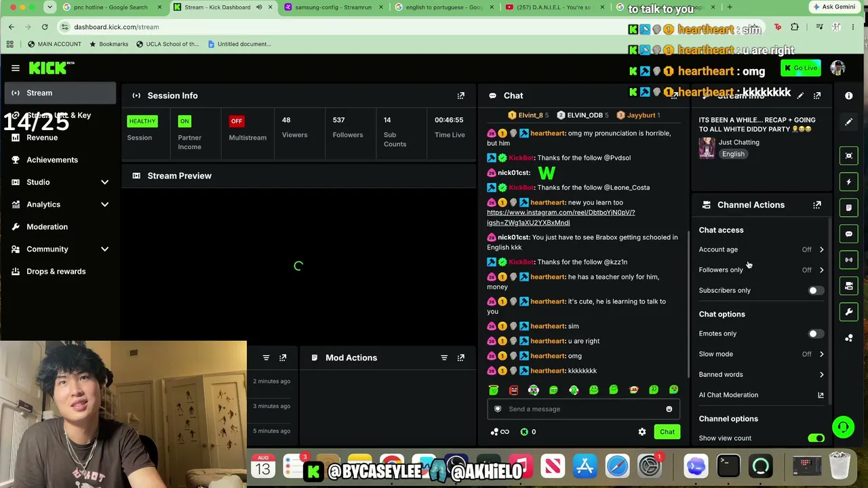Screen dimensions: 868x488
Task: Insert the red angry emote from quick emotes
Action: tap(513, 390)
